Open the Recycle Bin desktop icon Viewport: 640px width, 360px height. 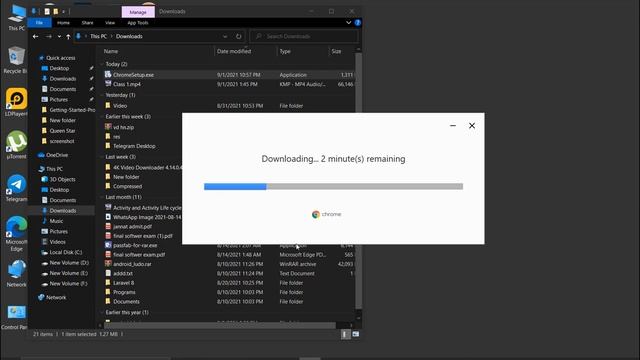click(16, 59)
